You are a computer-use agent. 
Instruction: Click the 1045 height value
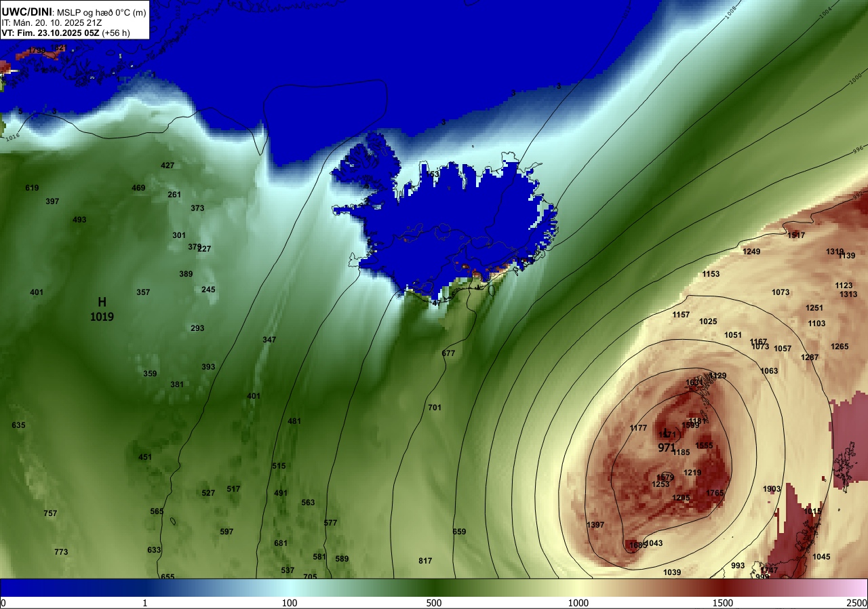(x=821, y=557)
